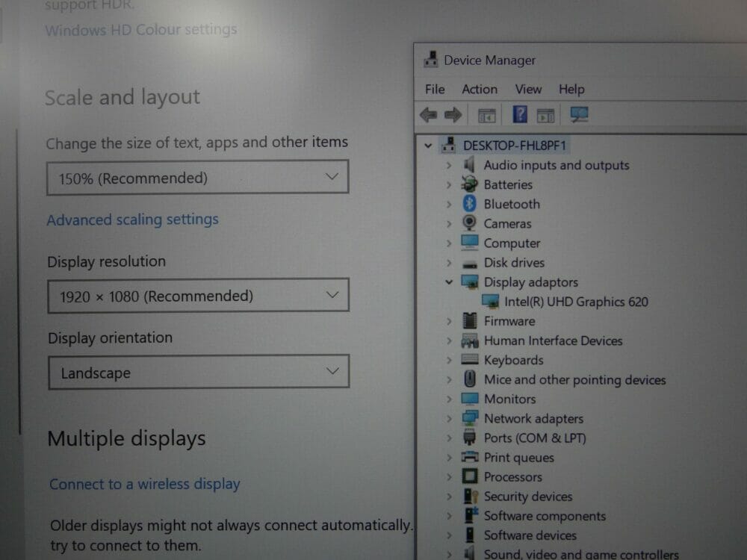
Task: Open the Landscape display orientation dropdown
Action: 199,372
